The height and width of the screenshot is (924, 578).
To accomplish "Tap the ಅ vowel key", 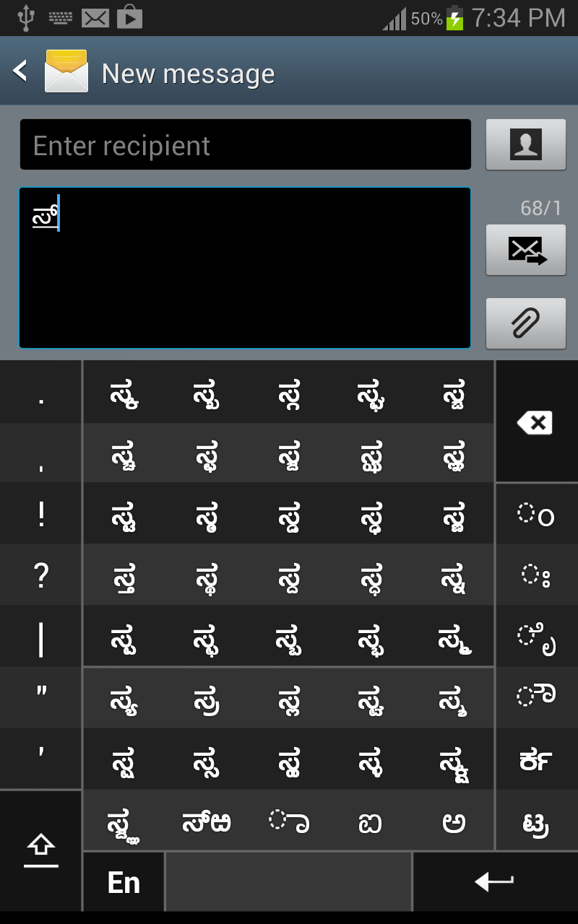I will tap(454, 821).
